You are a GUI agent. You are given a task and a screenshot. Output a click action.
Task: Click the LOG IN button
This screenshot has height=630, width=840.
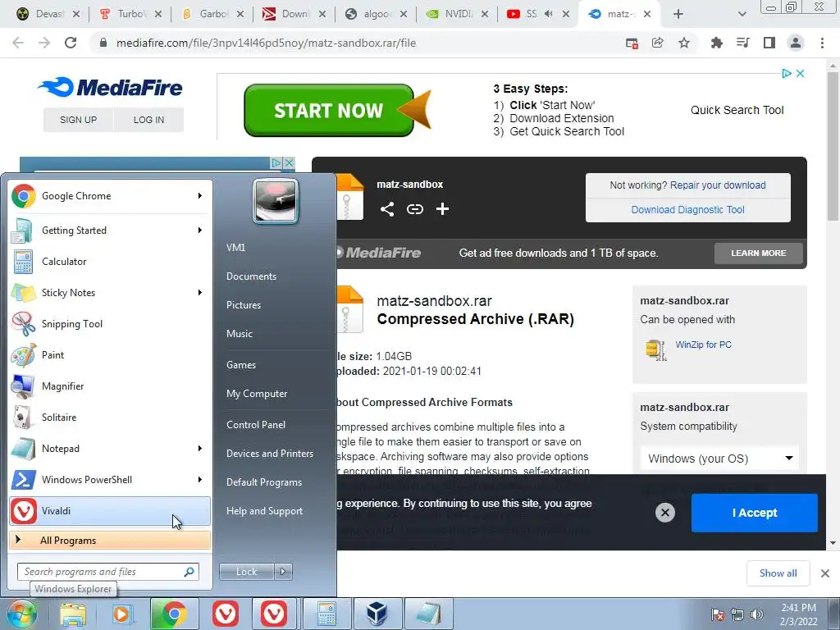point(148,120)
